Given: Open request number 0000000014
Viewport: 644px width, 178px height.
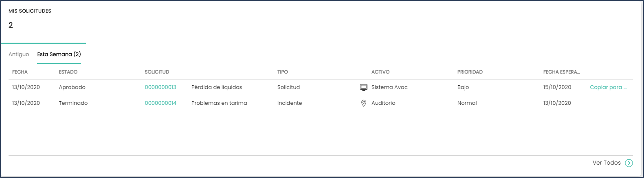Looking at the screenshot, I should click(x=160, y=103).
